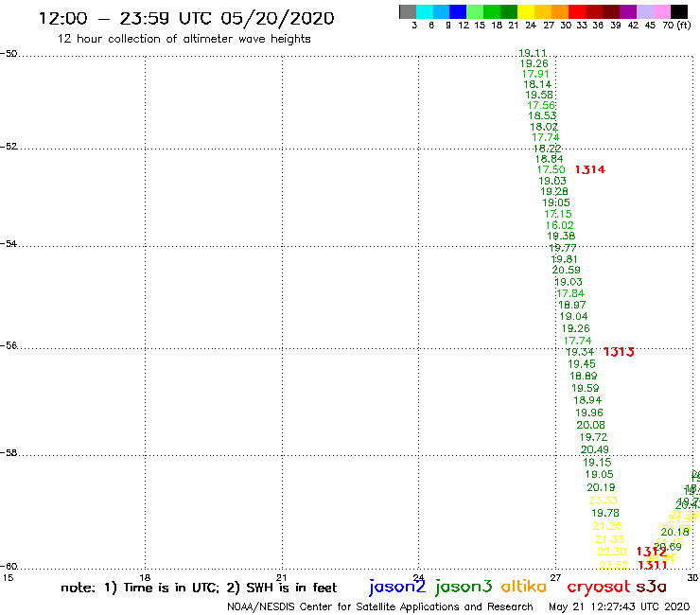Click the cyan 6 ft legend swatch
The height and width of the screenshot is (615, 700).
tap(425, 11)
